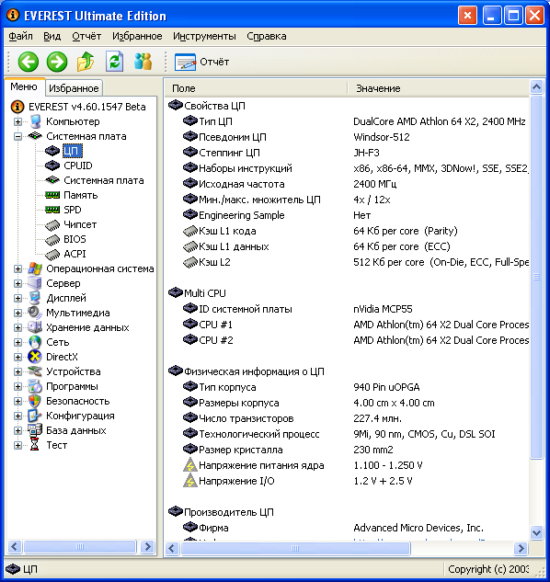Click the Кэш L2 chip icon
550x582 pixels.
coord(190,262)
